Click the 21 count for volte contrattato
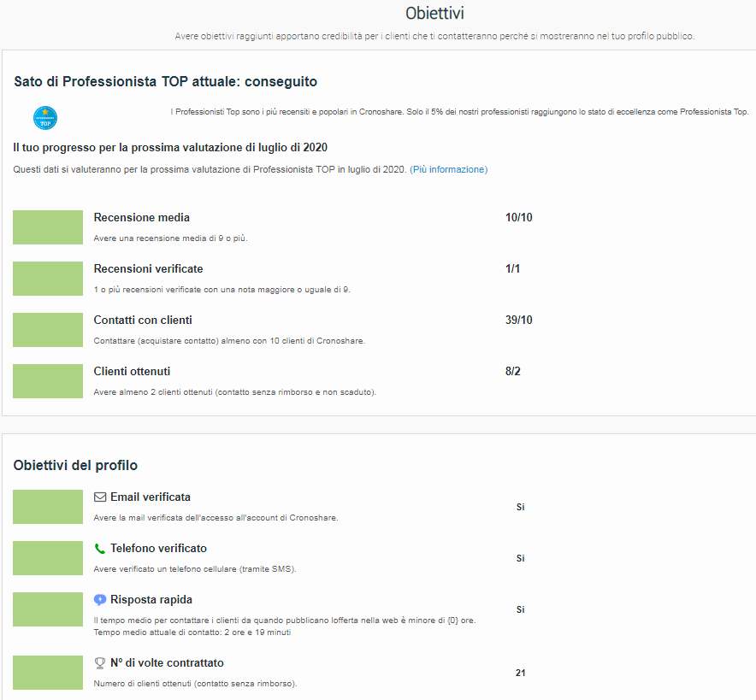 point(520,673)
